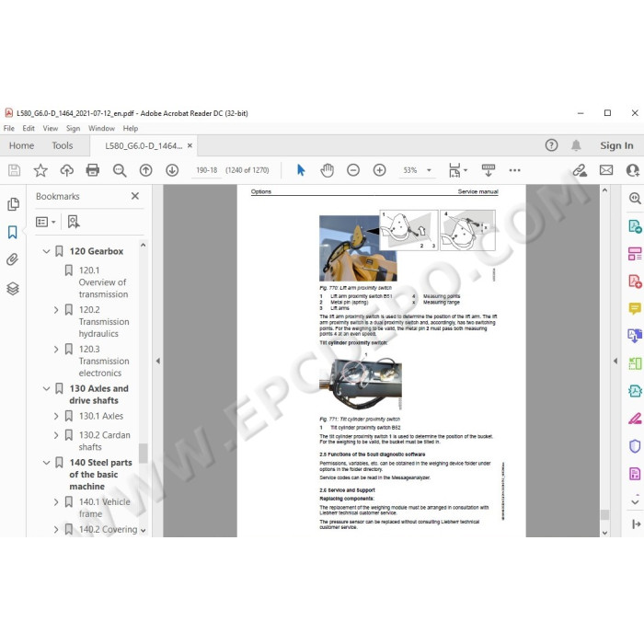Switch to the Tools tab
The height and width of the screenshot is (644, 644).
pos(62,145)
